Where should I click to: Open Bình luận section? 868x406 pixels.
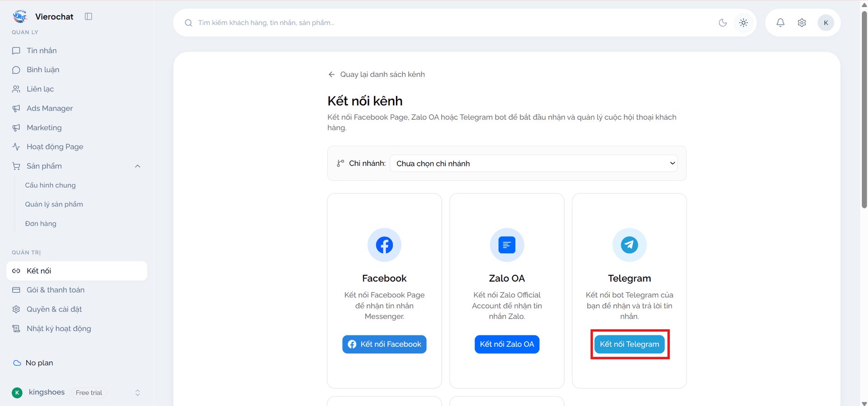[77, 70]
